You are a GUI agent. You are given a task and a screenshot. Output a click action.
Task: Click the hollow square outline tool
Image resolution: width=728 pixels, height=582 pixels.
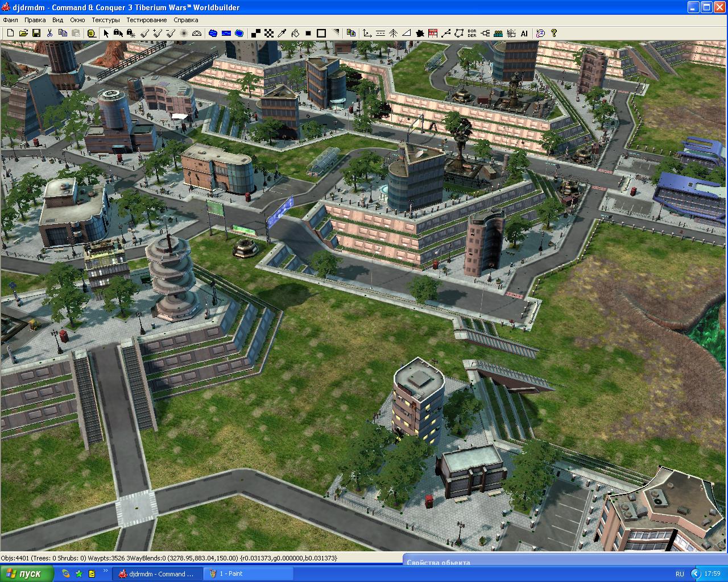pos(321,34)
